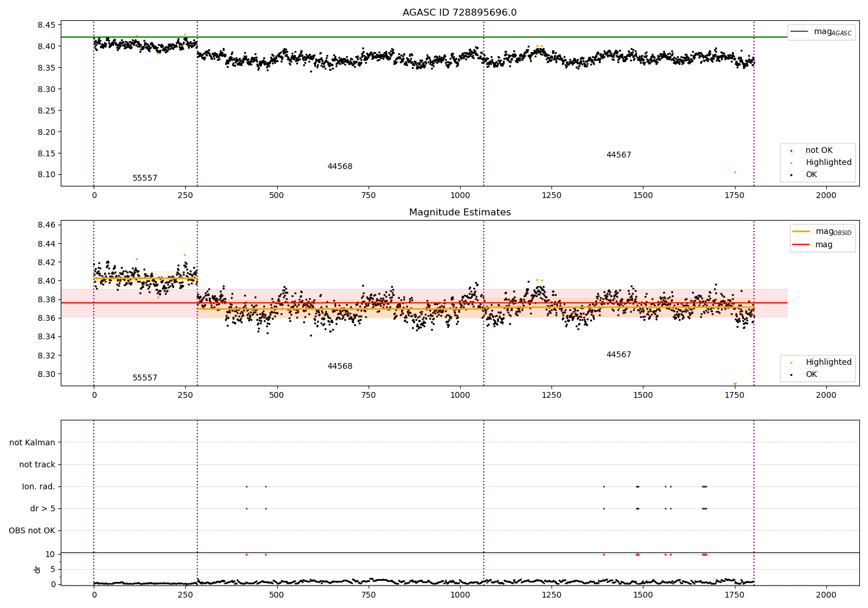The height and width of the screenshot is (608, 868).
Task: Click the 8.25 y-axis tick in top plot
Action: pyautogui.click(x=47, y=111)
